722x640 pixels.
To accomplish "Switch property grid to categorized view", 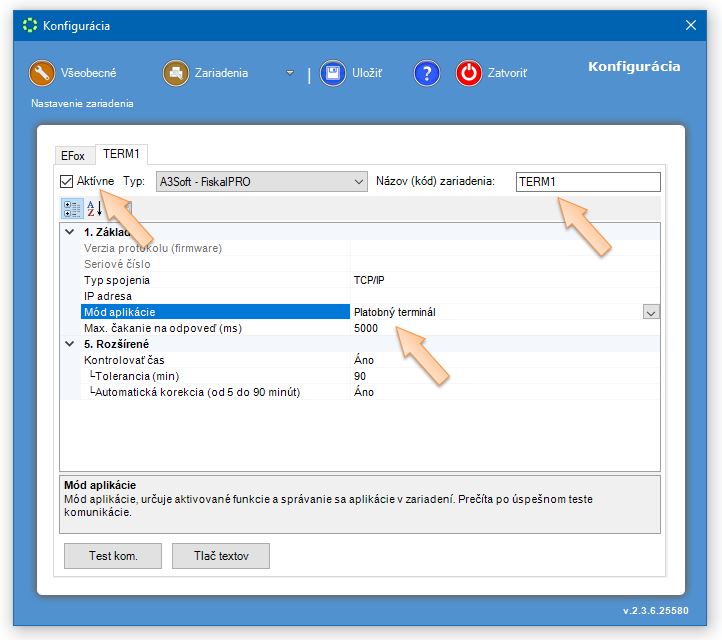I will (72, 208).
